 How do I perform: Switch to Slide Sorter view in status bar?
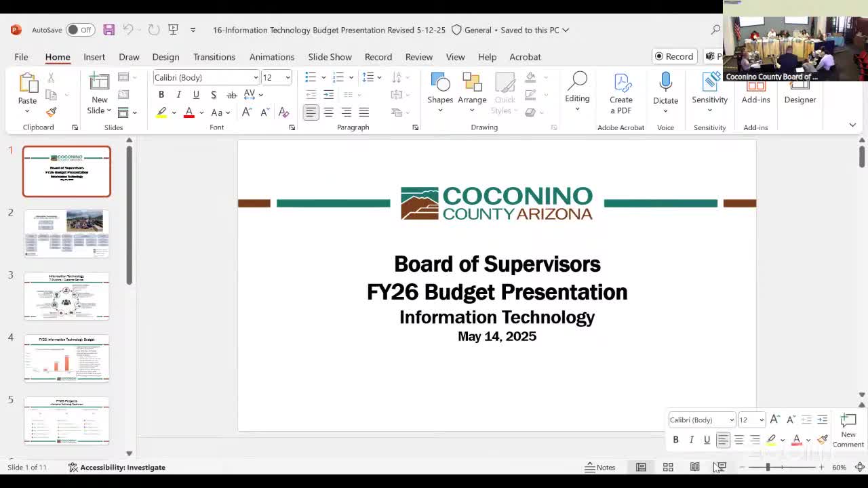pos(668,467)
